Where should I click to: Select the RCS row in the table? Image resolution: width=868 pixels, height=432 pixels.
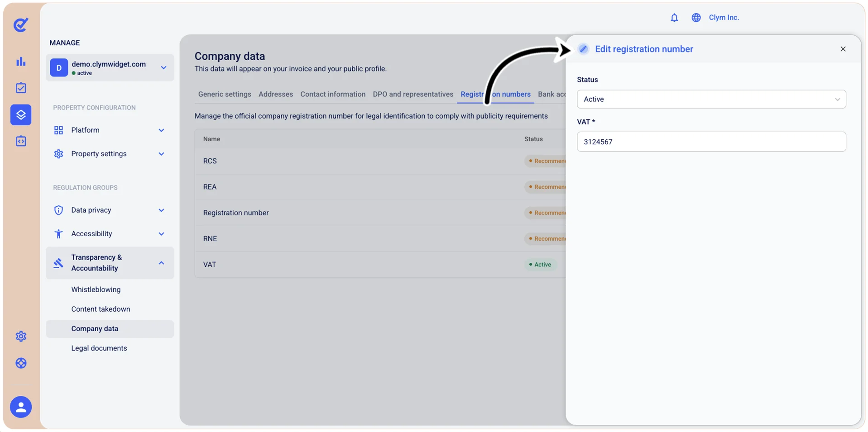click(380, 161)
